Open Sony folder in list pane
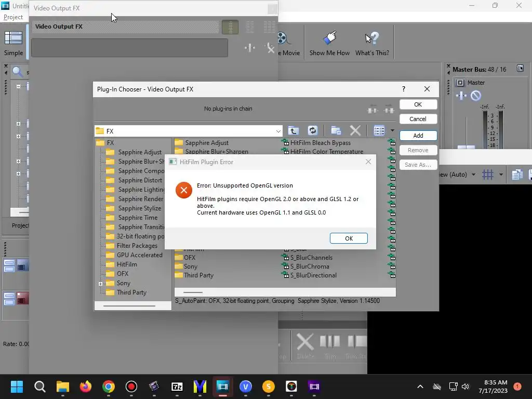 tap(190, 267)
